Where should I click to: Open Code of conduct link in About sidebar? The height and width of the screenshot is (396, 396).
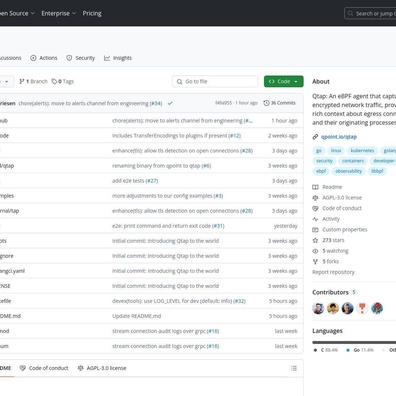click(337, 208)
